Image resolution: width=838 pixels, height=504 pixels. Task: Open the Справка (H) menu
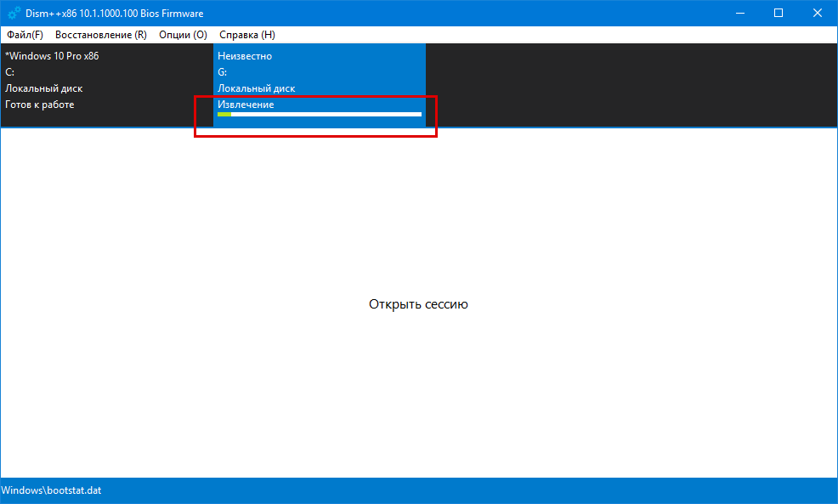[x=247, y=35]
